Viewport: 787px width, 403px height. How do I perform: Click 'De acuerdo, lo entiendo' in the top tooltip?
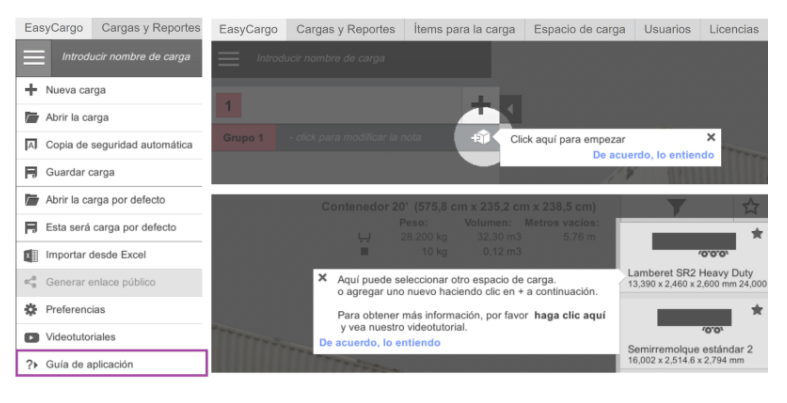[653, 155]
